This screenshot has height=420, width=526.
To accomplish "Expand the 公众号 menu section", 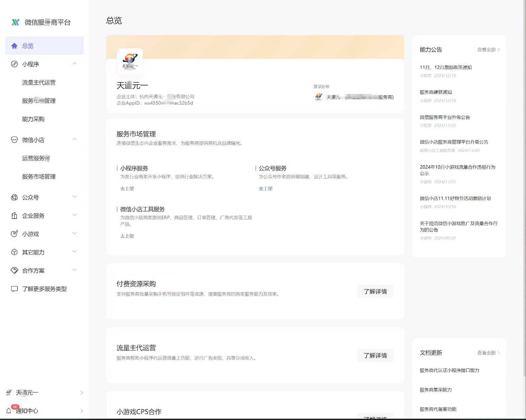I will [x=74, y=197].
